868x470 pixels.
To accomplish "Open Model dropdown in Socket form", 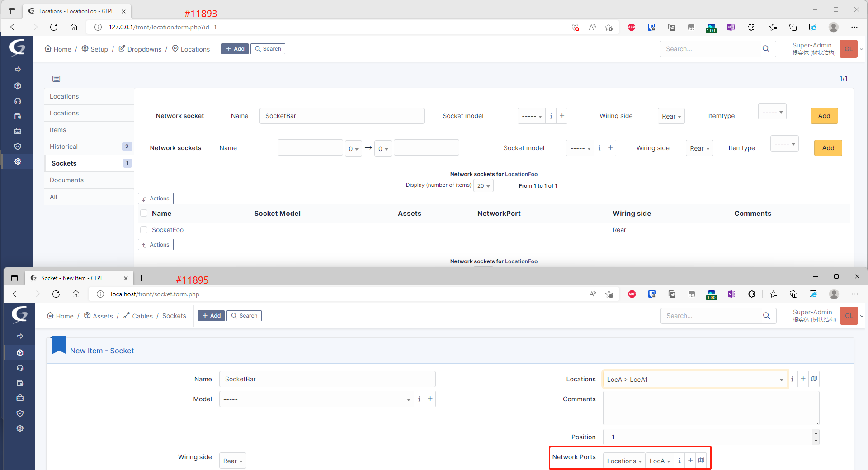I will pyautogui.click(x=316, y=399).
